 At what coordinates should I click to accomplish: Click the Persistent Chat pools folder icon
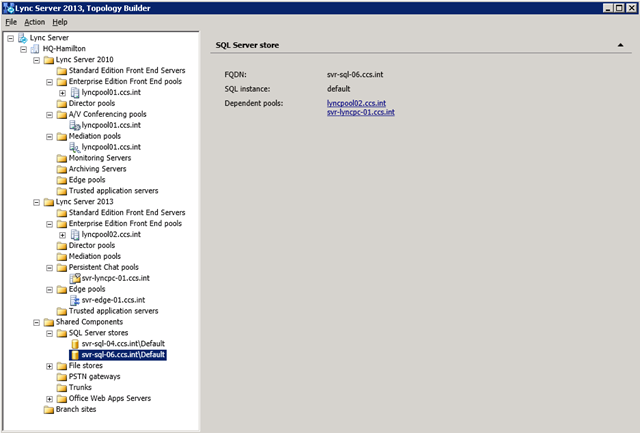click(62, 268)
